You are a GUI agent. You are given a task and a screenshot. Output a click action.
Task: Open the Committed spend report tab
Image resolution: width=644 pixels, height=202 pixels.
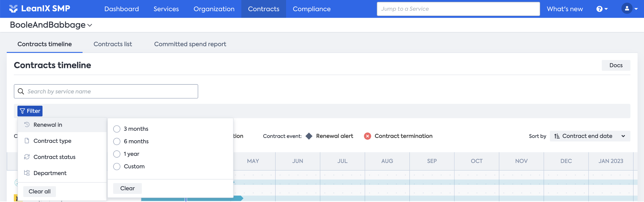click(190, 44)
